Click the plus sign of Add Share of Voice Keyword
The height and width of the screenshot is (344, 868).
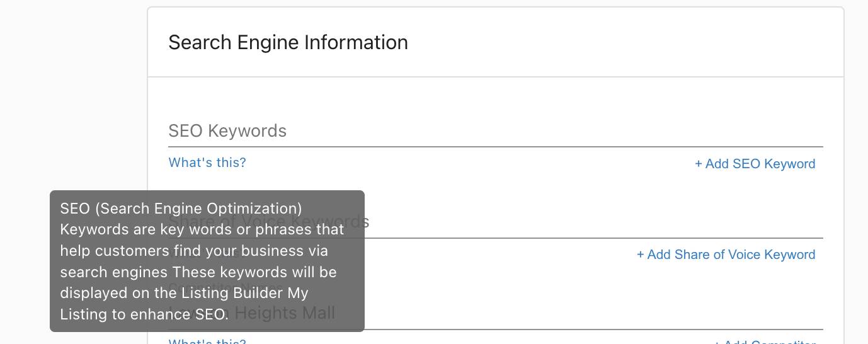click(x=641, y=255)
